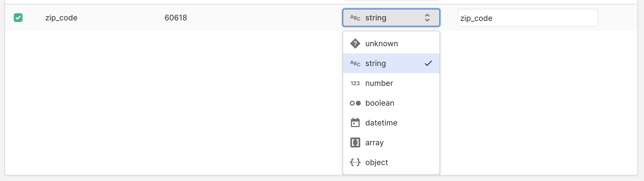
Task: Click the object curly braces icon
Action: (x=355, y=162)
